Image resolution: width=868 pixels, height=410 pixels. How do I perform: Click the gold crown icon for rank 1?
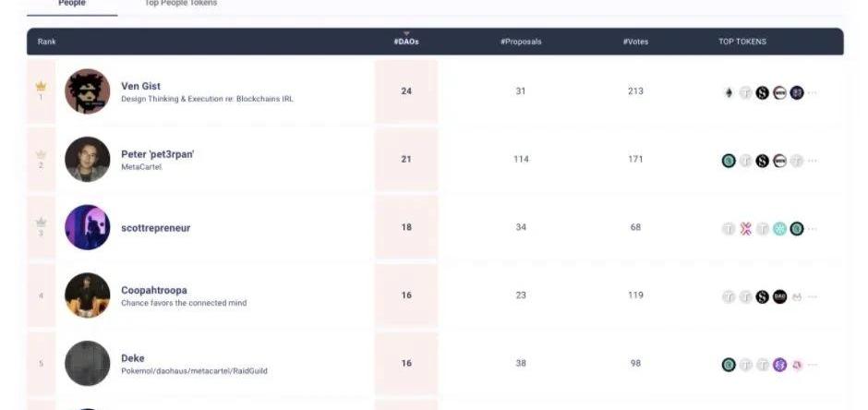pos(41,86)
